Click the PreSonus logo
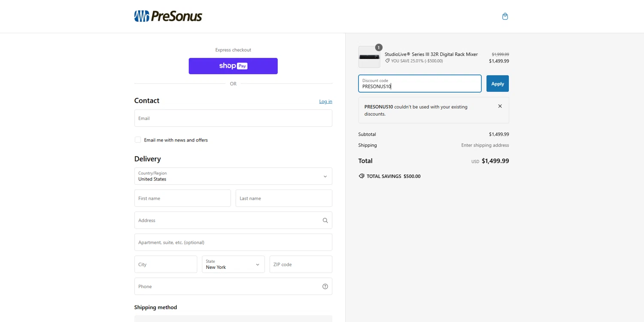Image resolution: width=644 pixels, height=322 pixels. coord(168,16)
